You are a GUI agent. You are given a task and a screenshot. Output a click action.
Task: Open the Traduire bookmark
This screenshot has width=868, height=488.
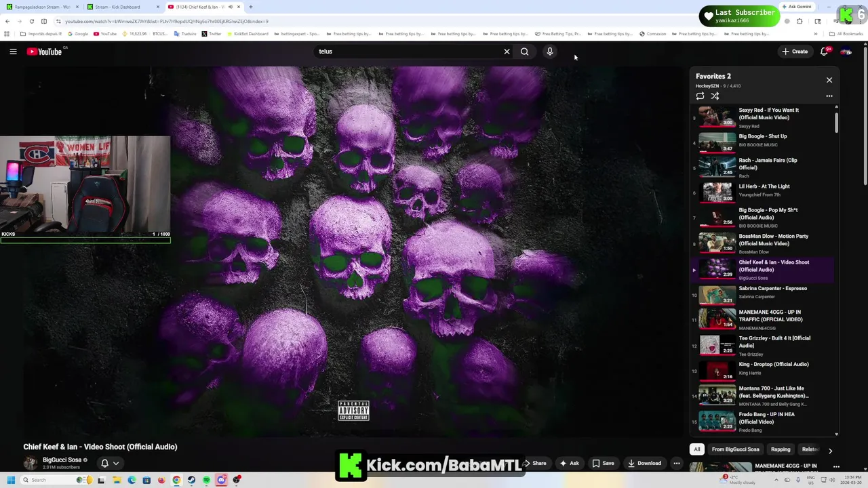(185, 34)
